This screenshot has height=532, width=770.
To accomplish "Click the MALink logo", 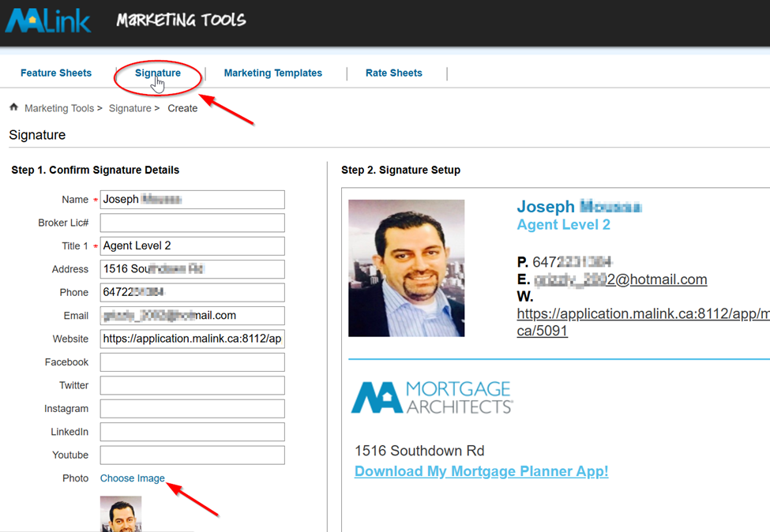I will point(47,21).
